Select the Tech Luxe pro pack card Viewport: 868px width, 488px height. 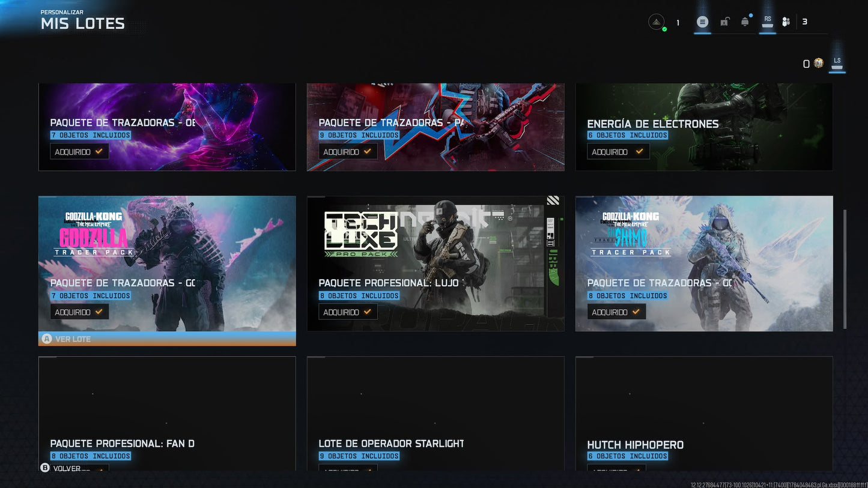tap(436, 264)
